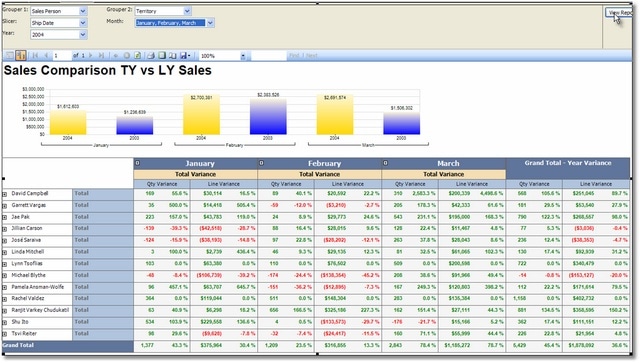This screenshot has width=640, height=363.
Task: Click the find text input field
Action: (x=269, y=56)
